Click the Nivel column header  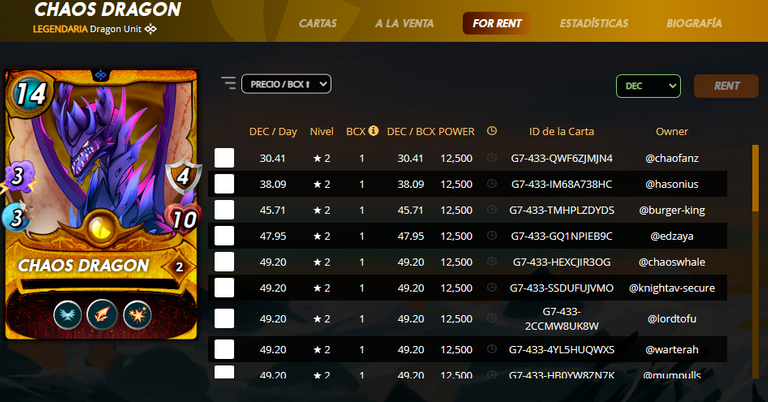pyautogui.click(x=321, y=131)
